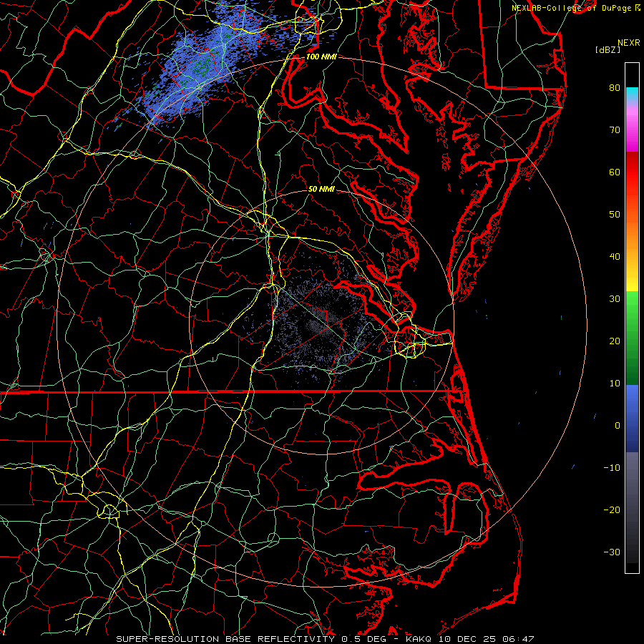The height and width of the screenshot is (644, 644).
Task: Click the 0 value on the dBZ scale
Action: (x=618, y=426)
